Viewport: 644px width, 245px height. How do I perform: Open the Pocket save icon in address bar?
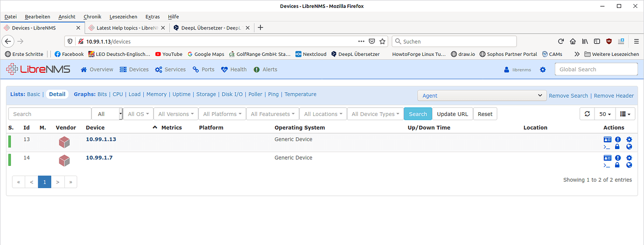tap(372, 41)
